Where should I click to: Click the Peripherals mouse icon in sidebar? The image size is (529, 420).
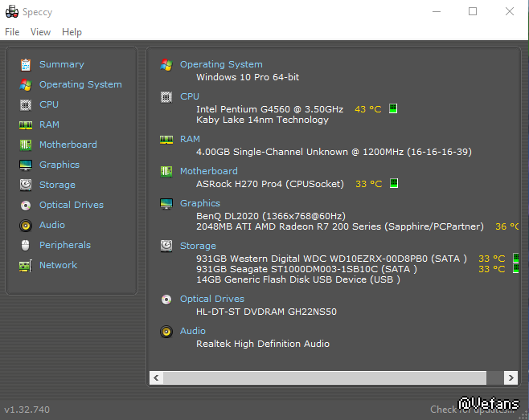25,245
